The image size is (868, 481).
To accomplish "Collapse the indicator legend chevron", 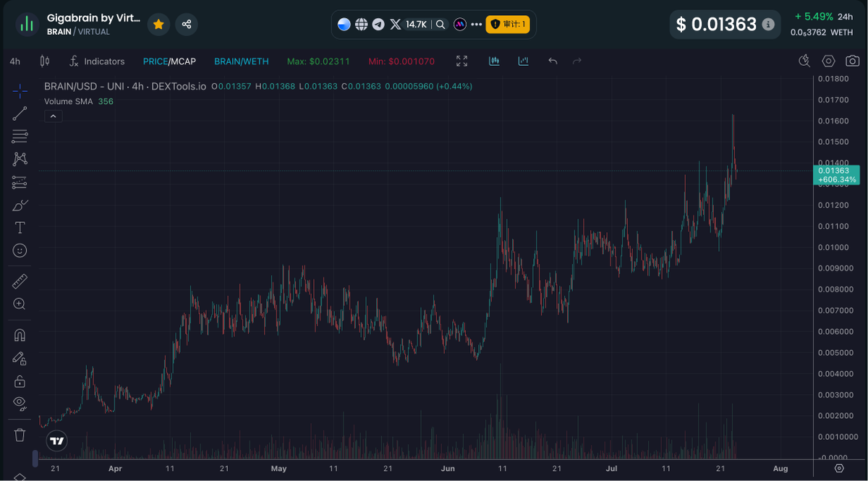I will (x=54, y=116).
